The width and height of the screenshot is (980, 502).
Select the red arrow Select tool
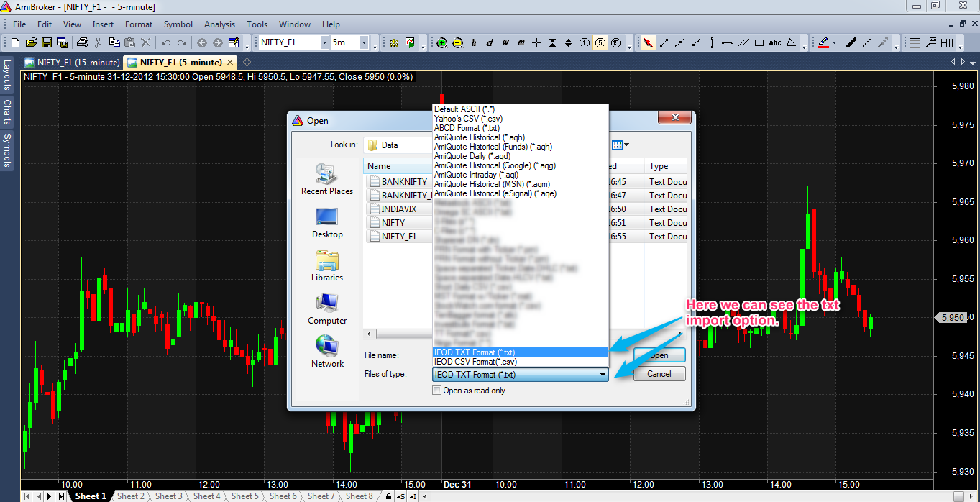click(x=649, y=42)
